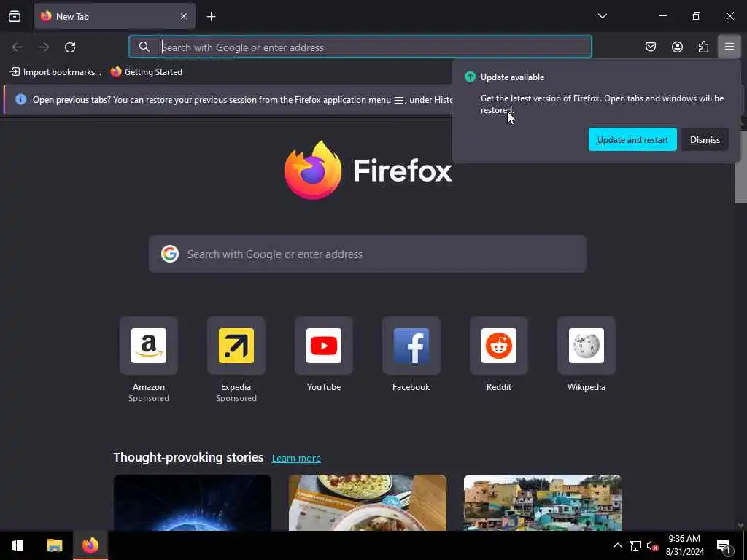Go forward one page
The height and width of the screenshot is (560, 747).
click(44, 47)
